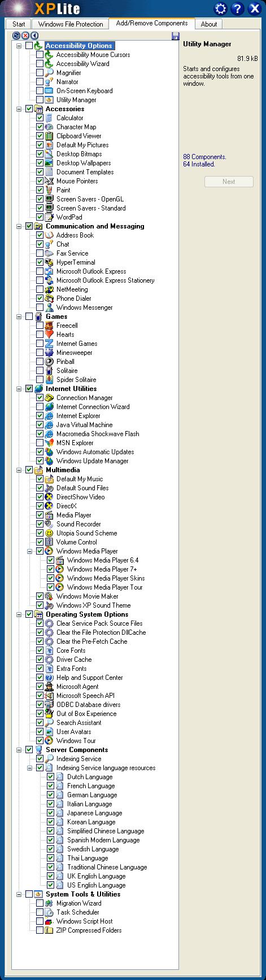The width and height of the screenshot is (266, 980).
Task: Click the Hearts game icon
Action: pos(50,335)
